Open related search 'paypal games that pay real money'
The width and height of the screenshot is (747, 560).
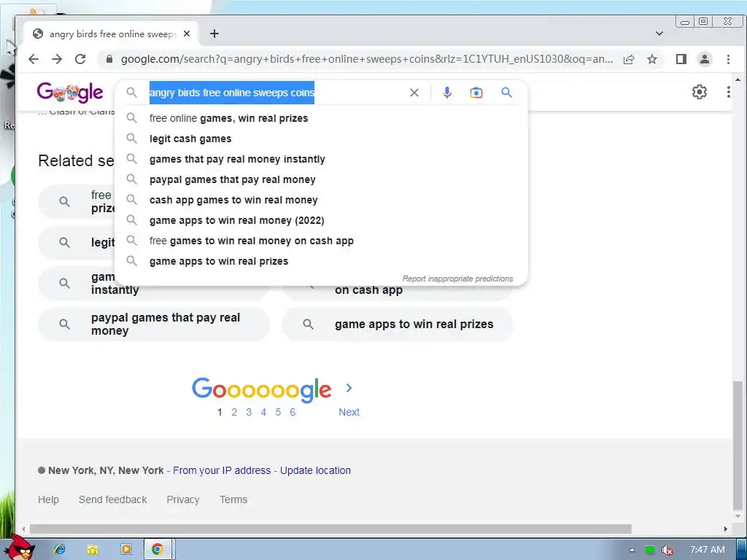click(154, 324)
